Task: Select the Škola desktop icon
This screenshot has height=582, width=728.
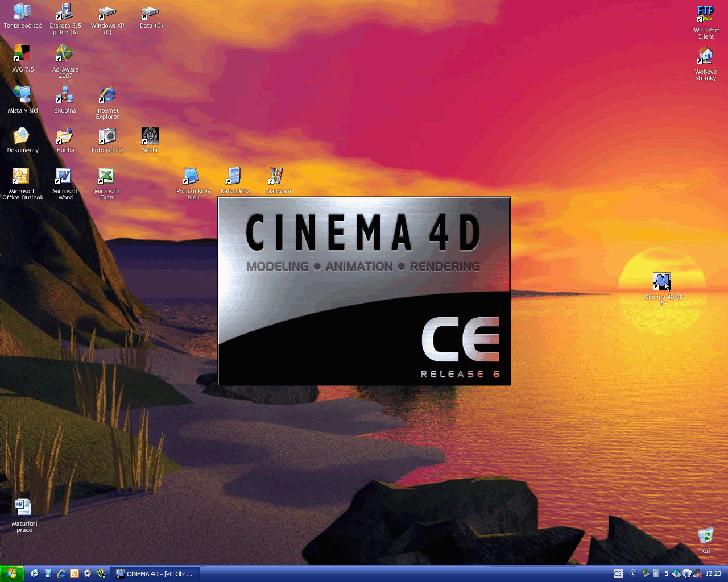Action: coord(150,140)
